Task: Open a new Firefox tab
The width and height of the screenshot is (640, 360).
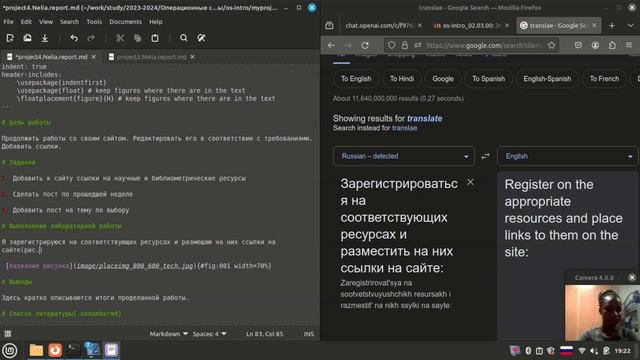Action: click(x=612, y=25)
